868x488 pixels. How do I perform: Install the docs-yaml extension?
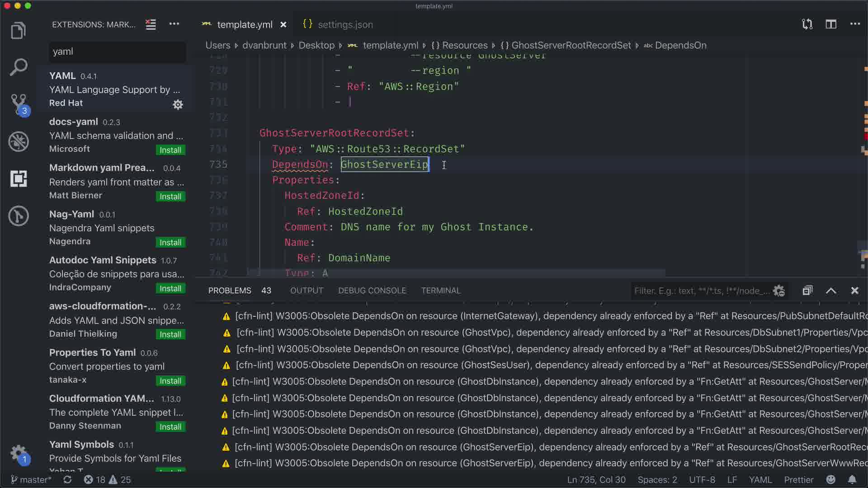(170, 150)
